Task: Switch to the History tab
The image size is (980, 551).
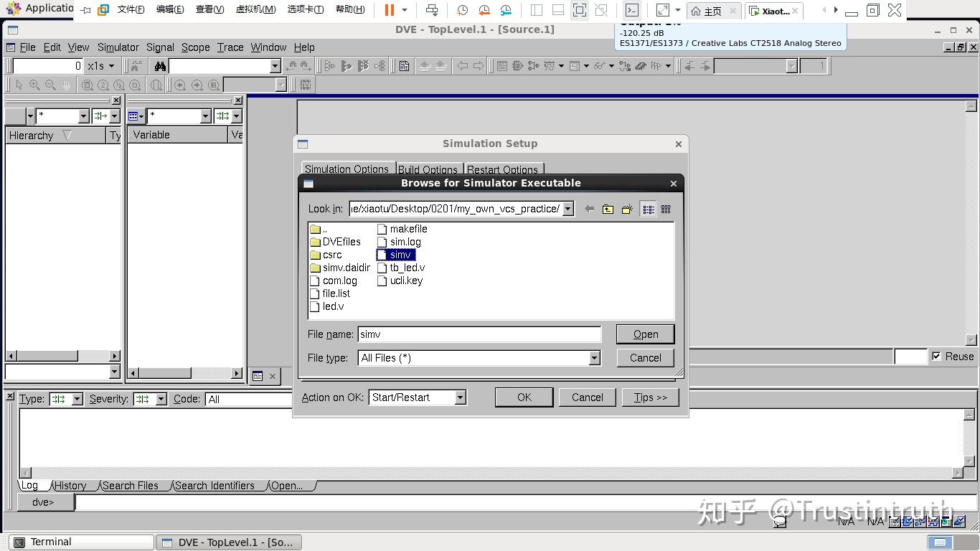Action: click(70, 486)
